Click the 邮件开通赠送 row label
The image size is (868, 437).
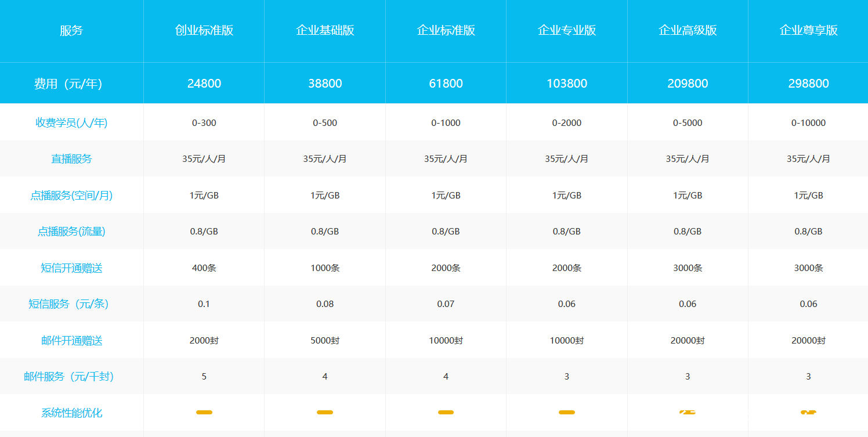tap(71, 341)
